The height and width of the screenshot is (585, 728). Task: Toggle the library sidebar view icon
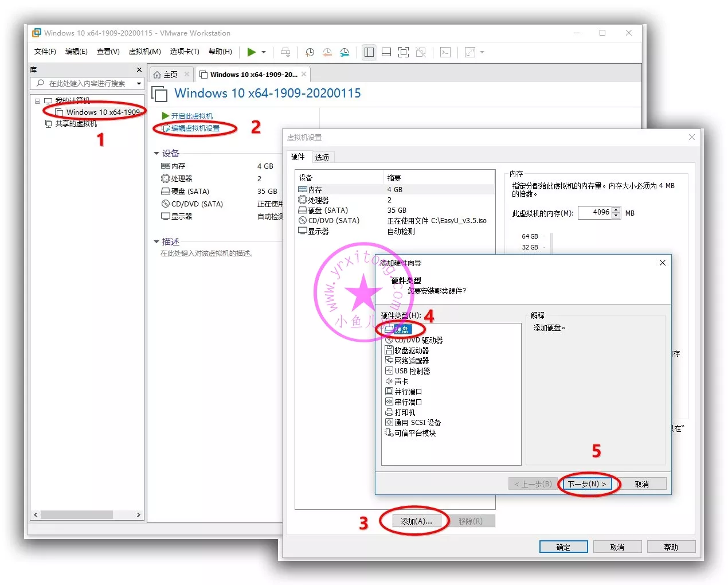tap(369, 52)
